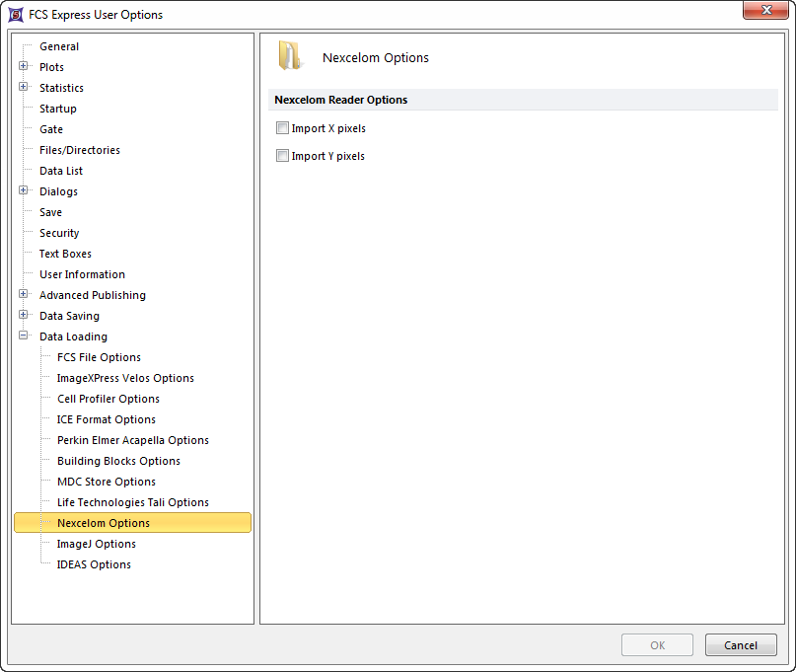Viewport: 796px width, 672px height.
Task: Enable the Import X pixels checkbox
Action: 282,128
